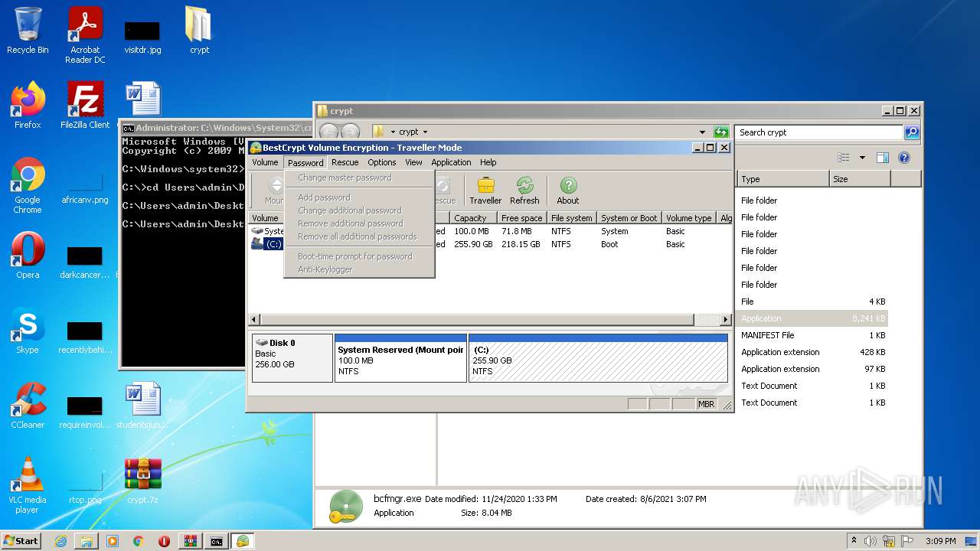Viewport: 980px width, 551px height.
Task: Click the right arrow of BestCrypt horizontal scrollbar
Action: pyautogui.click(x=725, y=320)
